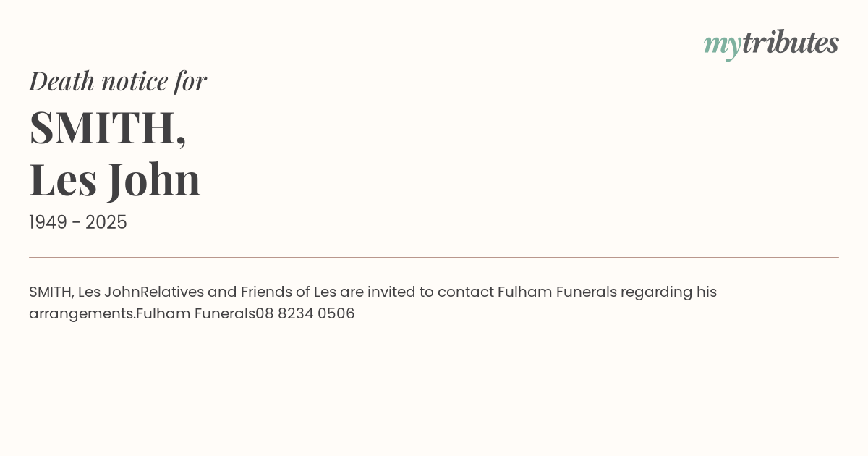The image size is (868, 456).
Task: Click the large "Les John" name heading
Action: 115,179
